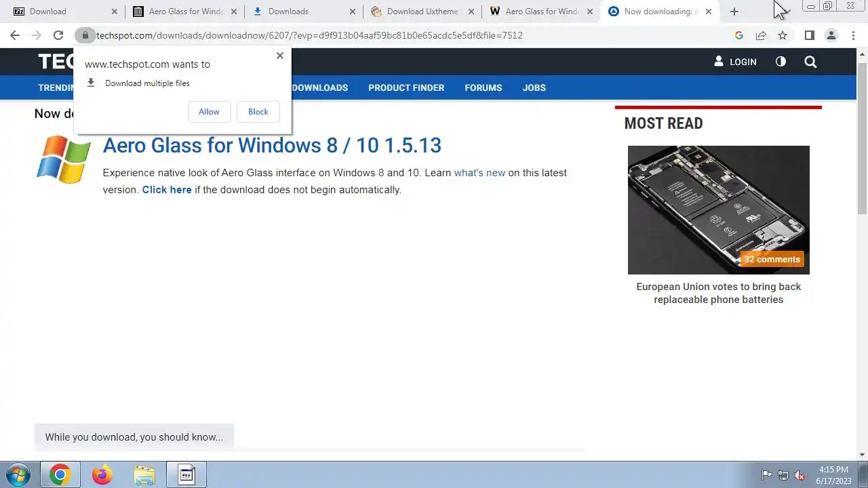This screenshot has height=488, width=868.
Task: Click the Windows logo product image
Action: click(x=64, y=160)
